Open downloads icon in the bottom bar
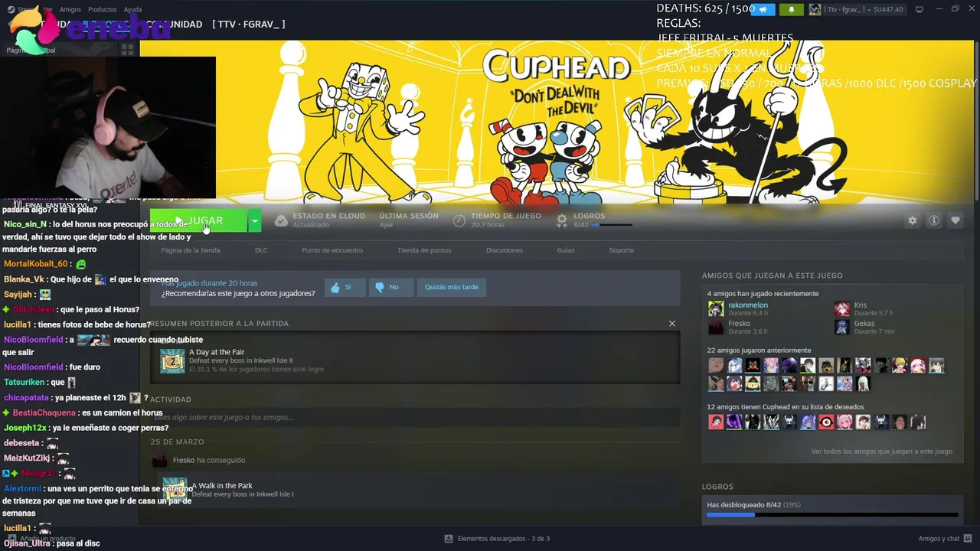The height and width of the screenshot is (551, 980). [x=449, y=538]
